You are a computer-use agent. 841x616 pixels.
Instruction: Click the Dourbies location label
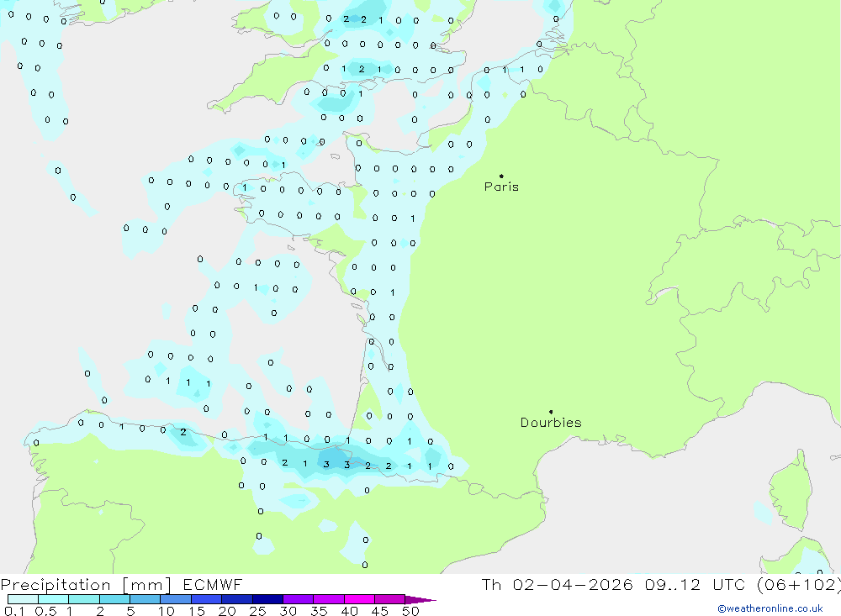[x=551, y=423]
